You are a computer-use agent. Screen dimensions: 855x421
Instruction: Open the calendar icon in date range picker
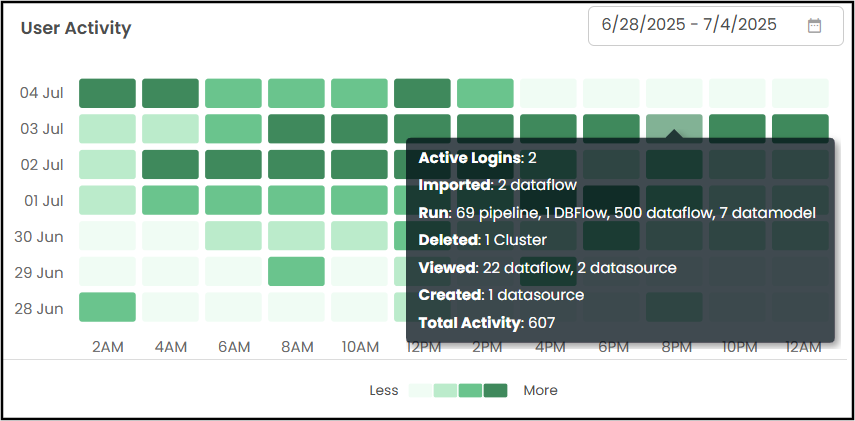814,26
